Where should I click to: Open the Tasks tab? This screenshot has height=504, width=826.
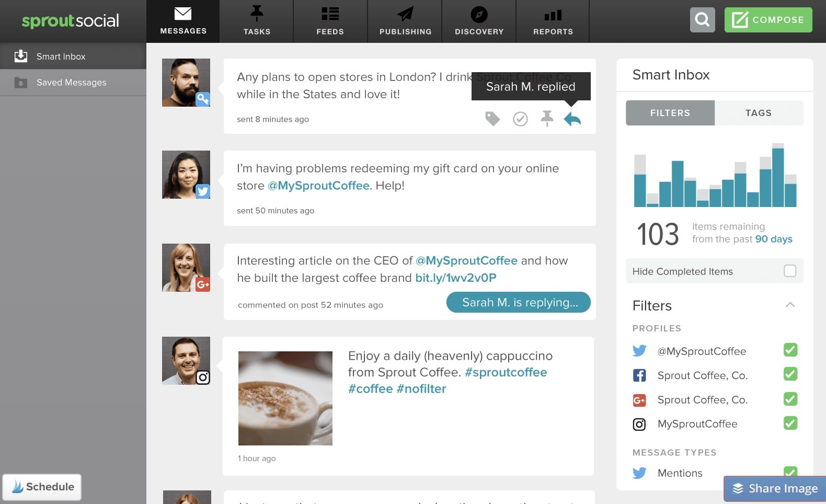click(257, 21)
